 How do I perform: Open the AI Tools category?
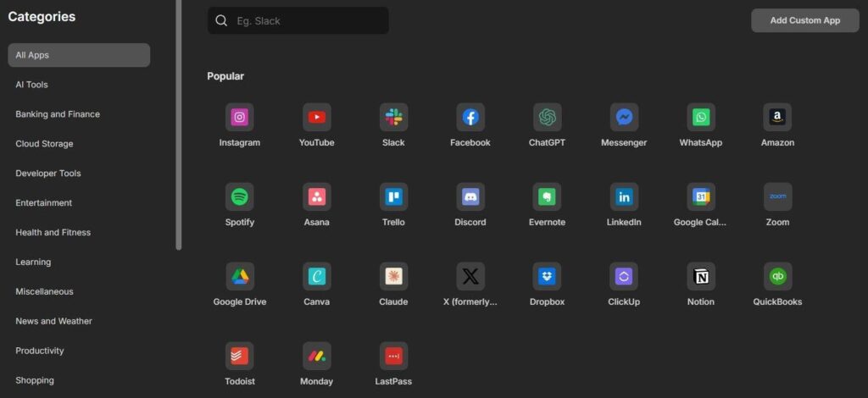point(31,85)
